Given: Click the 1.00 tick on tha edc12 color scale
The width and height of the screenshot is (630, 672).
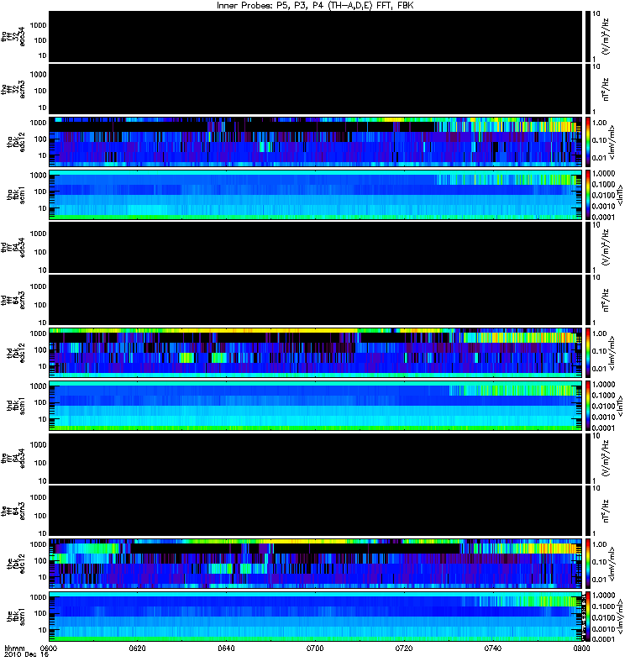Looking at the screenshot, I should coord(599,123).
